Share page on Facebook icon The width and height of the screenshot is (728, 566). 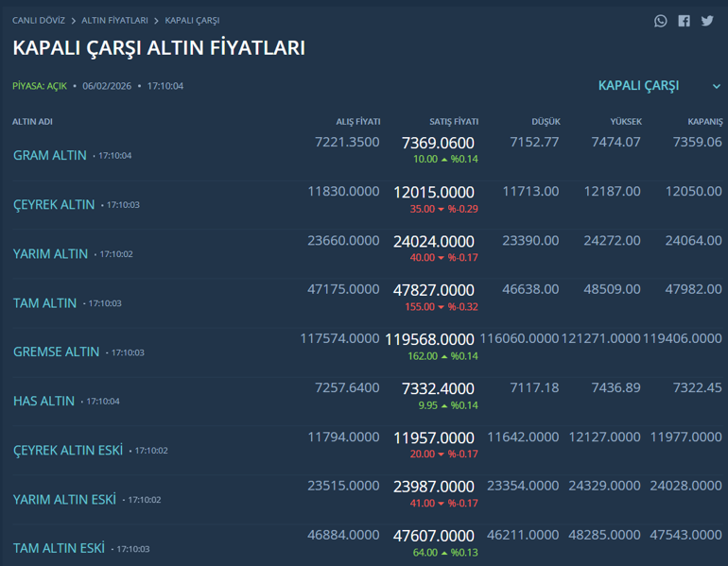pos(684,21)
